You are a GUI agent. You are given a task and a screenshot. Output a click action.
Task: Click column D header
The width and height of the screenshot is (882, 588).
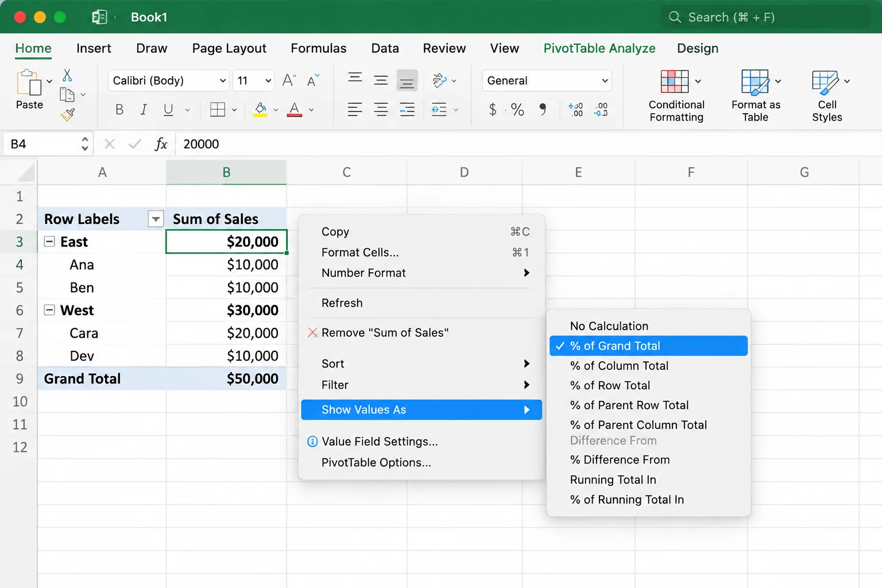point(464,172)
